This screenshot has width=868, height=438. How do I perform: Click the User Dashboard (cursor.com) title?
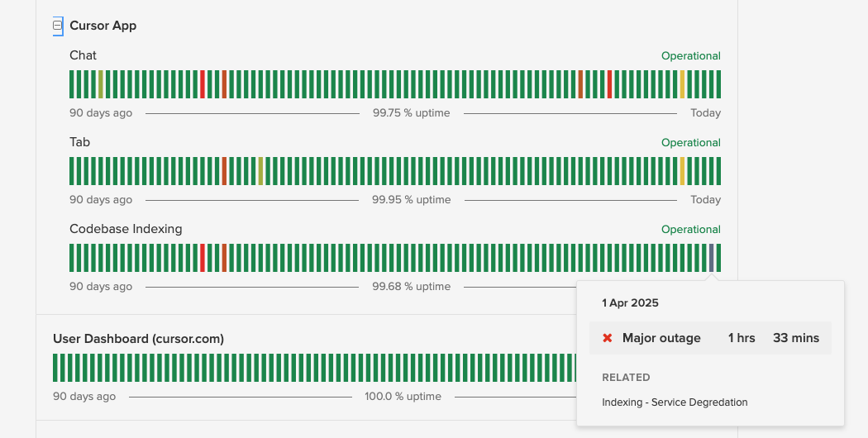(x=138, y=339)
